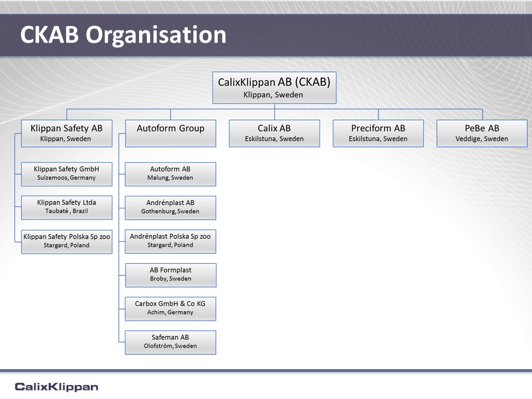Select the Klippan Safety AB box
Screen dimensions: 532x399
coord(66,134)
